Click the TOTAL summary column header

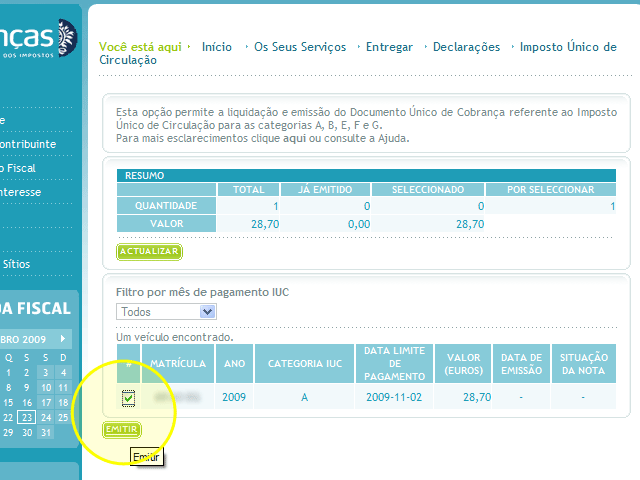249,190
